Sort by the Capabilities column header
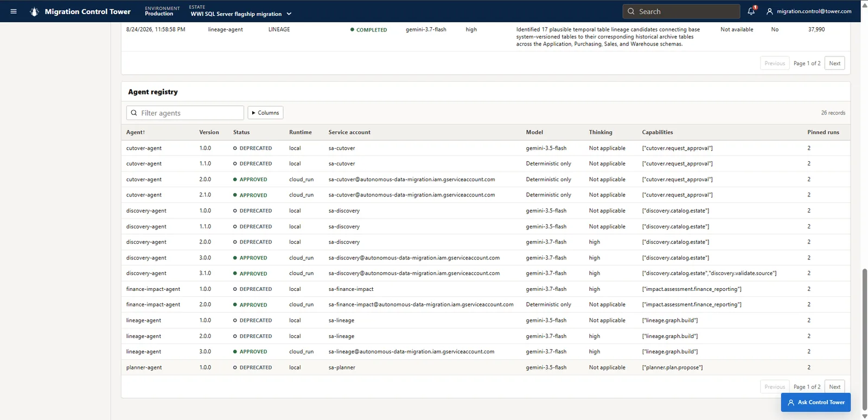868x420 pixels. coord(658,132)
